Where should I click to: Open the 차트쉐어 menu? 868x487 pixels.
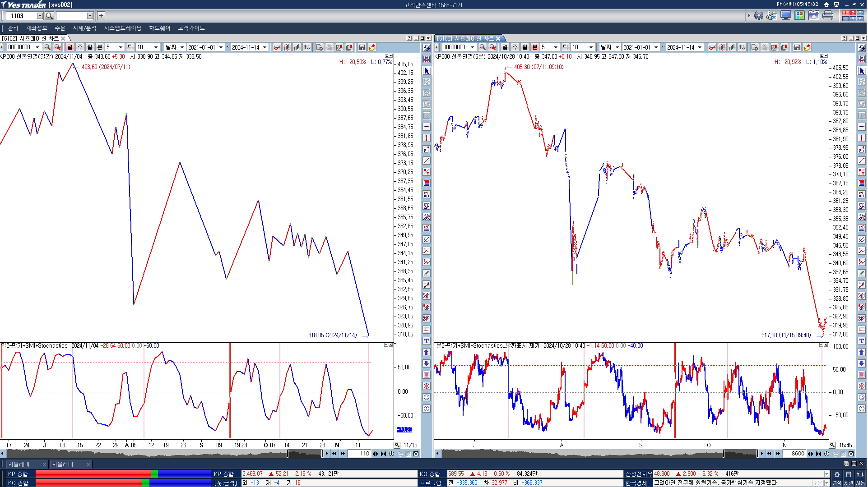click(x=159, y=28)
